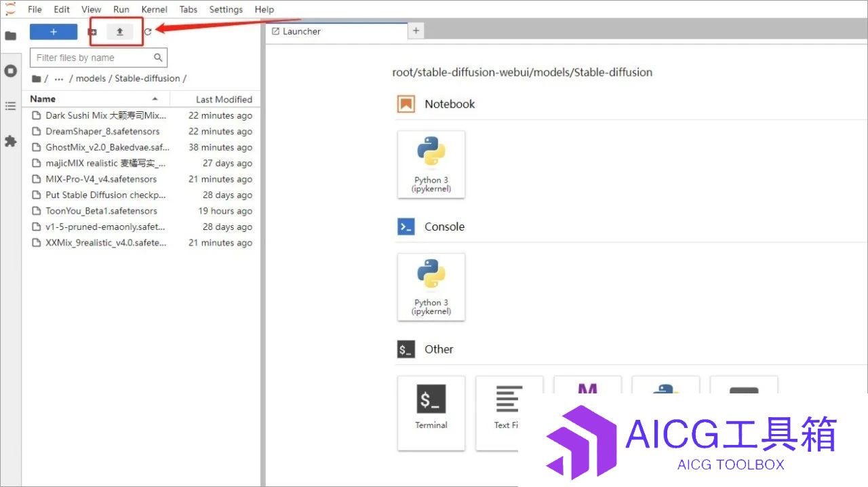Click the Jupyter logo in menu bar

tap(10, 8)
